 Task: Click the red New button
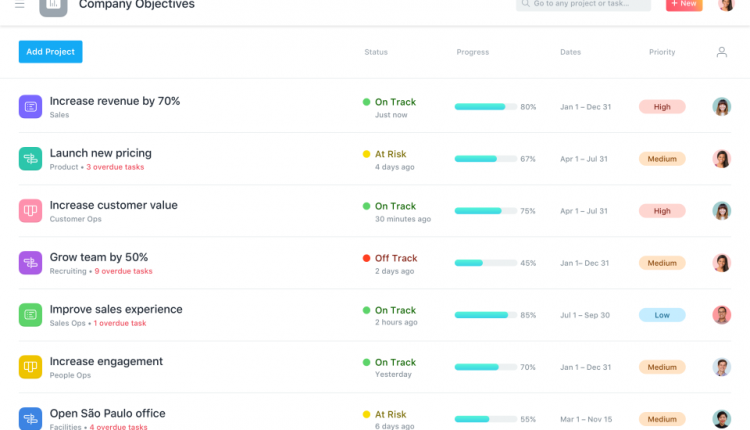click(x=684, y=5)
